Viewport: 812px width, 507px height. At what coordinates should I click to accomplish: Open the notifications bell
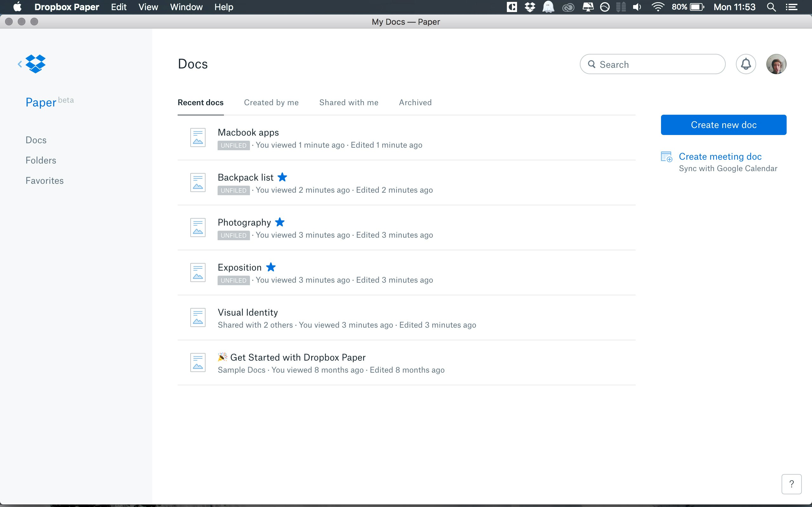(746, 64)
